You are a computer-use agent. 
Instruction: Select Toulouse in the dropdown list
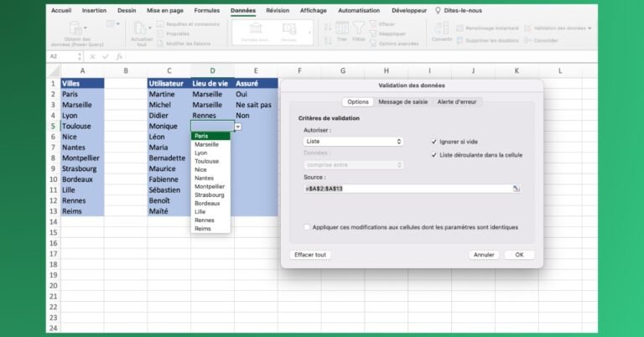click(206, 161)
